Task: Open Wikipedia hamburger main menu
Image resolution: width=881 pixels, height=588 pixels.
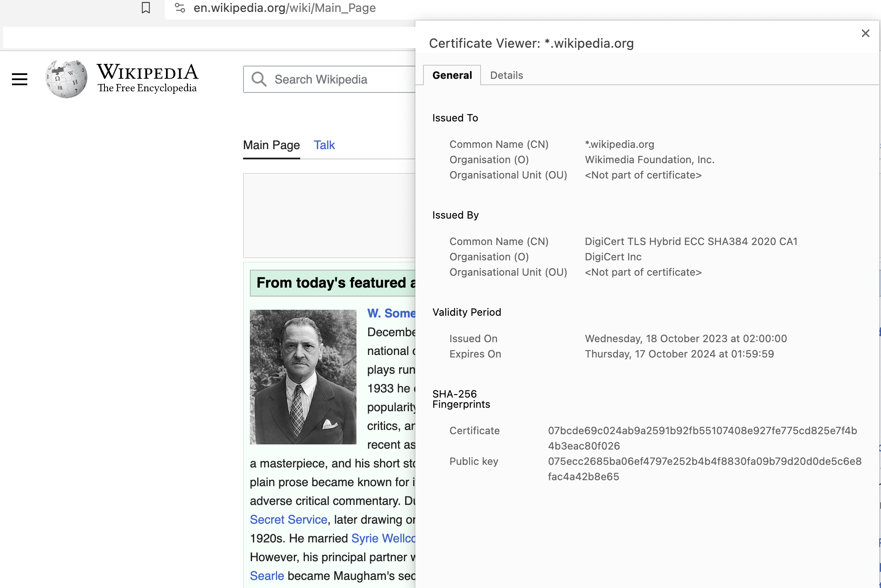Action: click(x=20, y=79)
